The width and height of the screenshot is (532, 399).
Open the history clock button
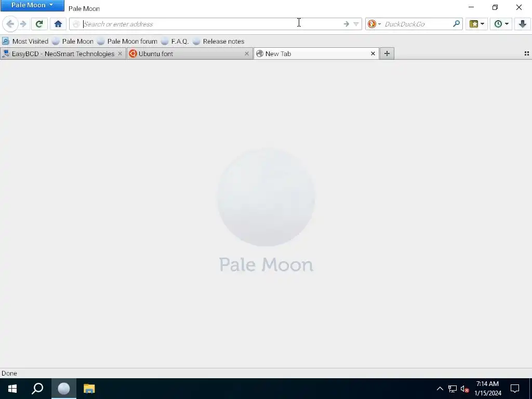point(498,24)
